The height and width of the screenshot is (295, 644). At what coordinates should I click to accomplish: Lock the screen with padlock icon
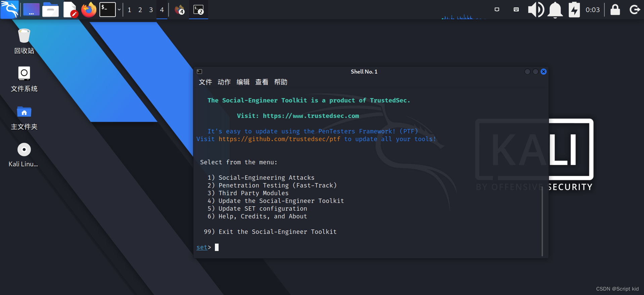pyautogui.click(x=615, y=9)
